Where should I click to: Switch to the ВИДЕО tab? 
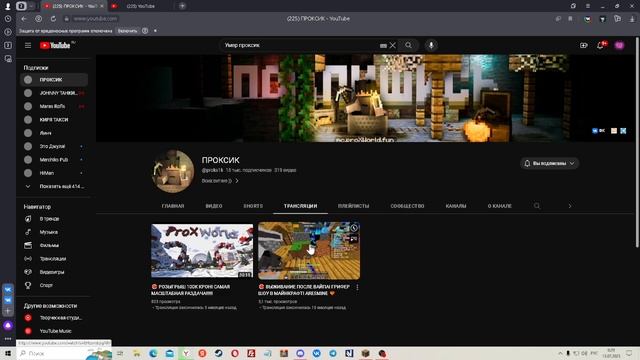click(214, 206)
